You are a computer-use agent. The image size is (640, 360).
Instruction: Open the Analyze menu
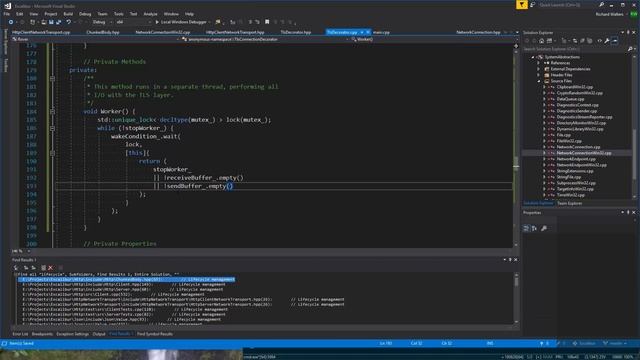click(x=150, y=14)
